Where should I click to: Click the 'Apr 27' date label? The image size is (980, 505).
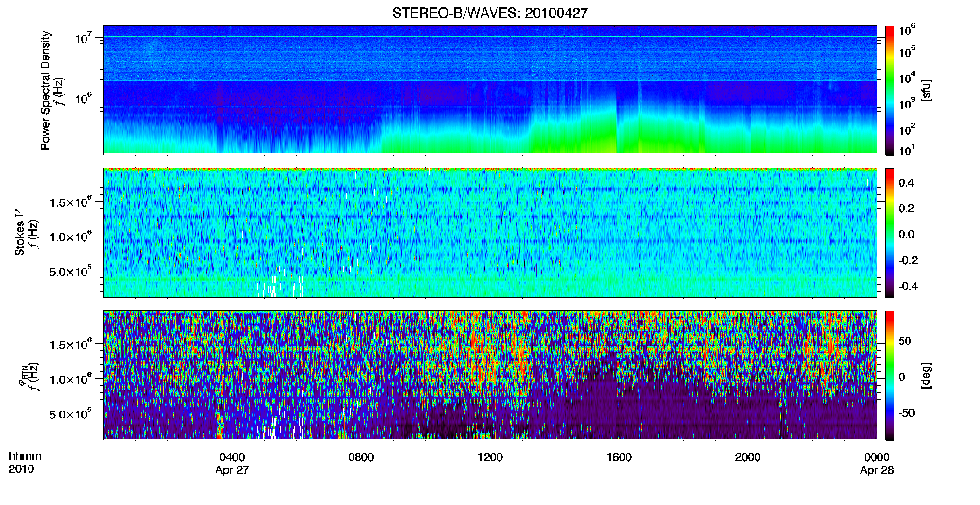(x=232, y=470)
